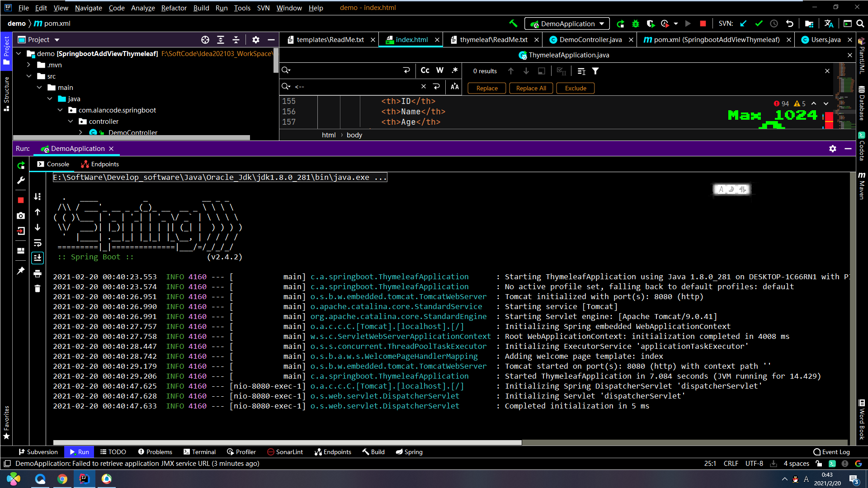
Task: Open the DemoApplication run configuration dropdown
Action: (x=567, y=23)
